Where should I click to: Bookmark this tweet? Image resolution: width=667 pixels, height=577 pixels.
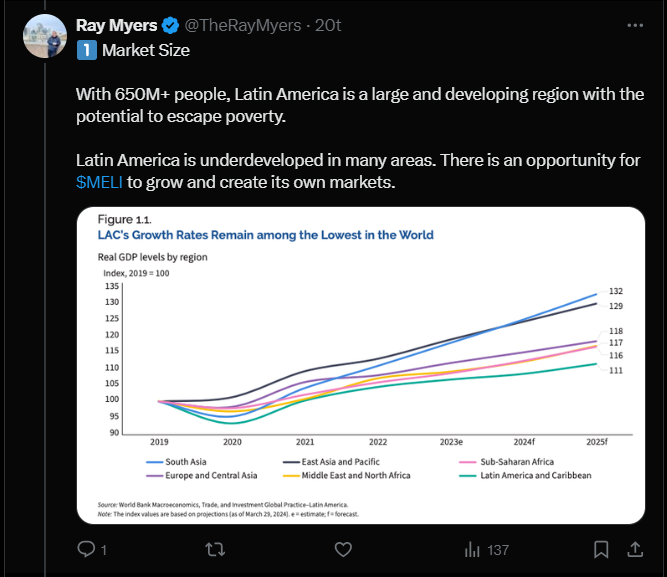601,549
